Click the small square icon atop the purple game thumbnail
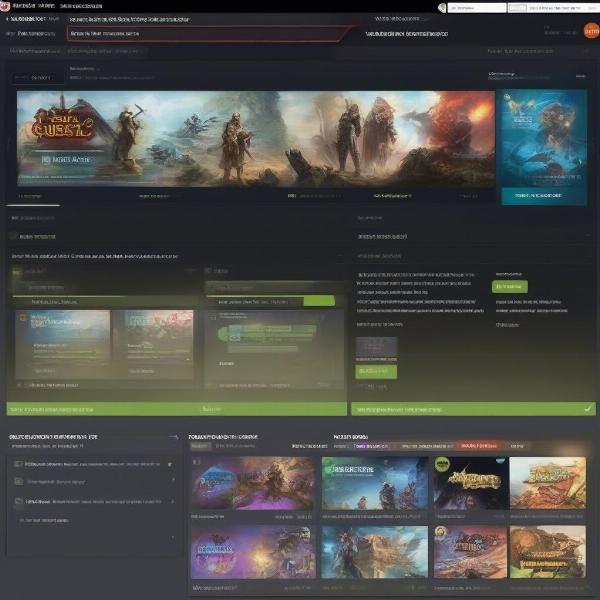This screenshot has height=600, width=600. (x=197, y=462)
